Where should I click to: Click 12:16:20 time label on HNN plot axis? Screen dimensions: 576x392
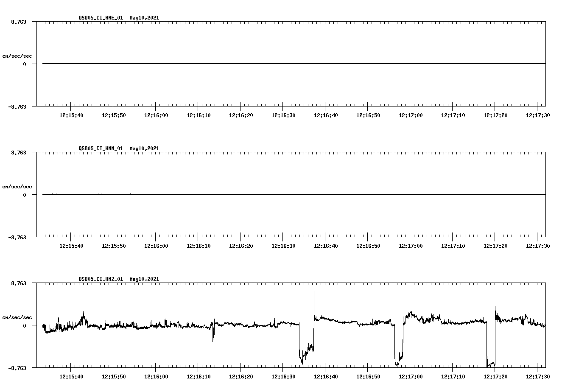coord(241,246)
